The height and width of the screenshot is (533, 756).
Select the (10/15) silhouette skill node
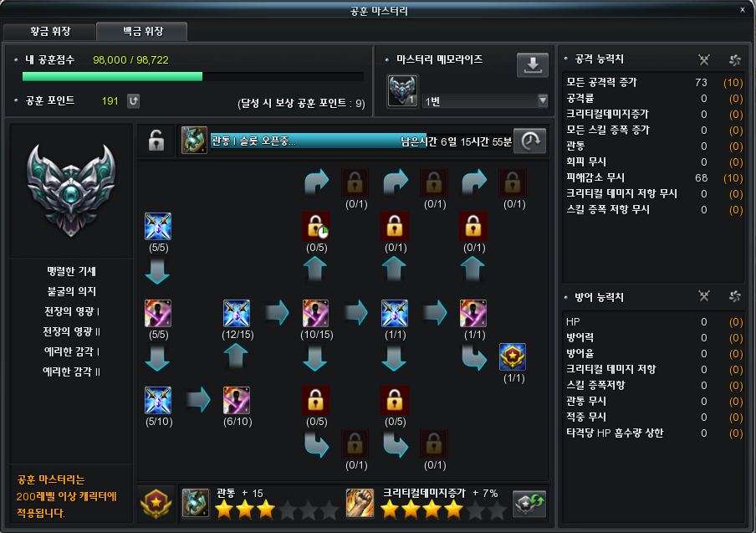(316, 313)
